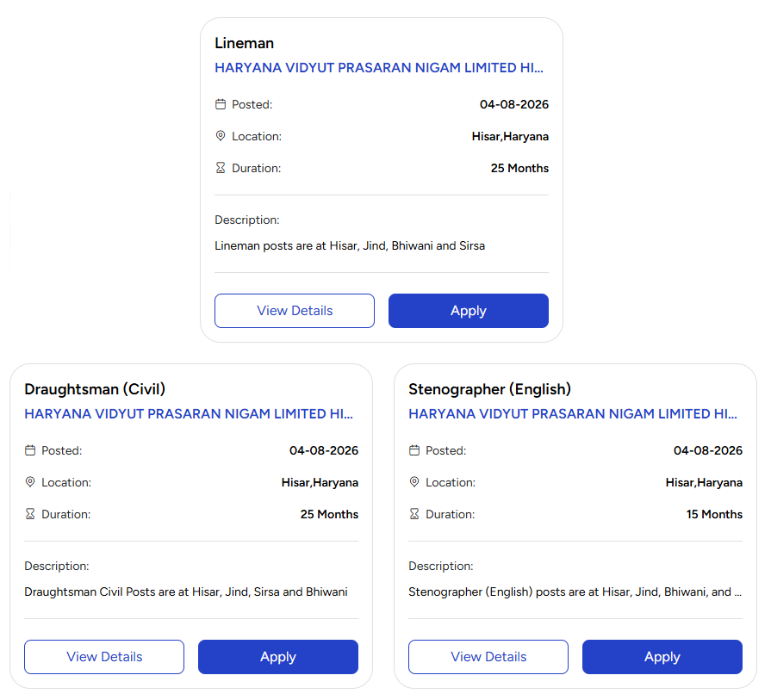Screen dimensions: 771x700
Task: View Details of Draughtsman (Civil) job
Action: point(104,657)
